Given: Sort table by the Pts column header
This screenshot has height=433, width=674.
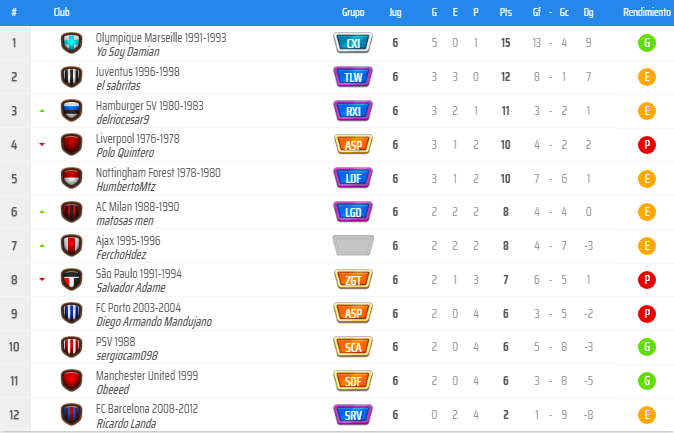Looking at the screenshot, I should click(505, 12).
